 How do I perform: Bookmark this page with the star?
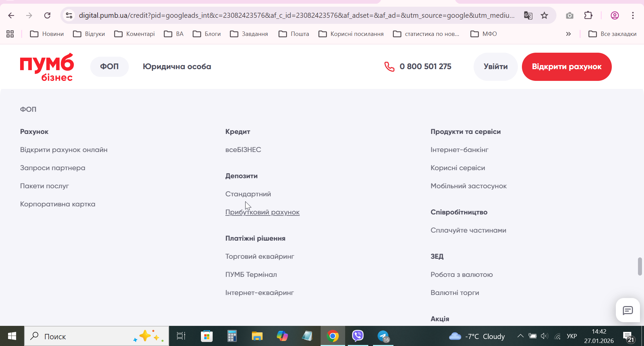pos(544,15)
